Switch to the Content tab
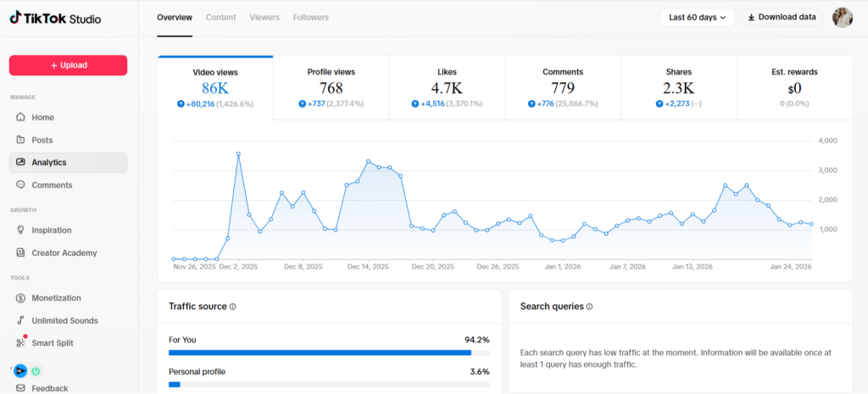Screen dimensions: 868x394 221,17
